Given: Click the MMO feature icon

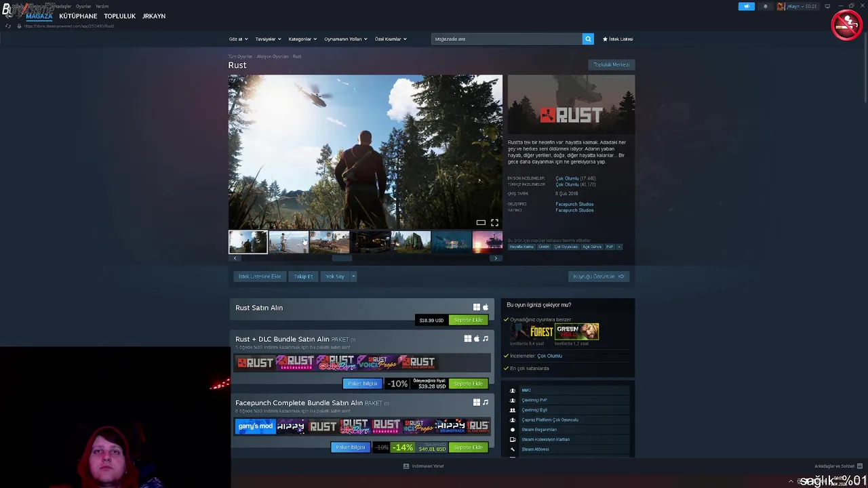Looking at the screenshot, I should click(513, 390).
